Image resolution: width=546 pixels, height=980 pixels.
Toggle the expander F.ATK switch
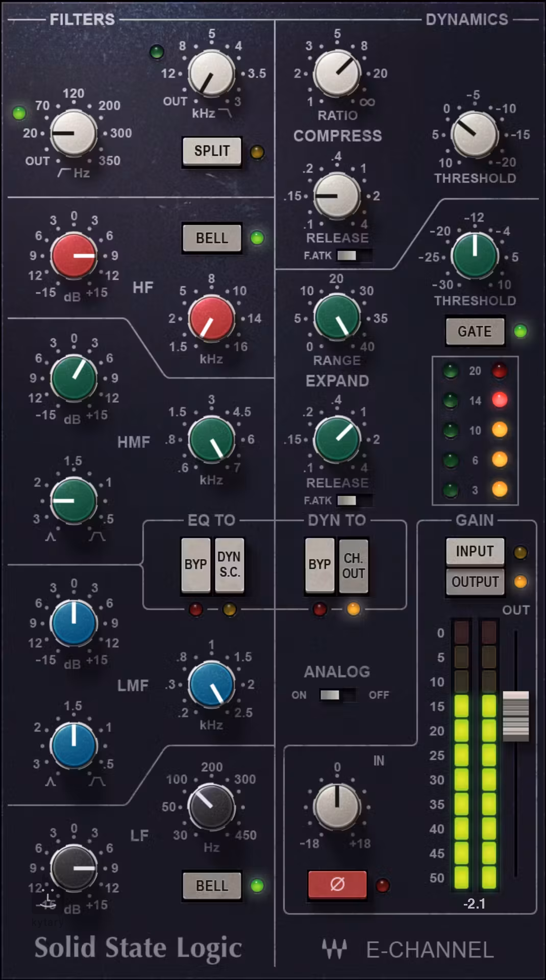354,500
